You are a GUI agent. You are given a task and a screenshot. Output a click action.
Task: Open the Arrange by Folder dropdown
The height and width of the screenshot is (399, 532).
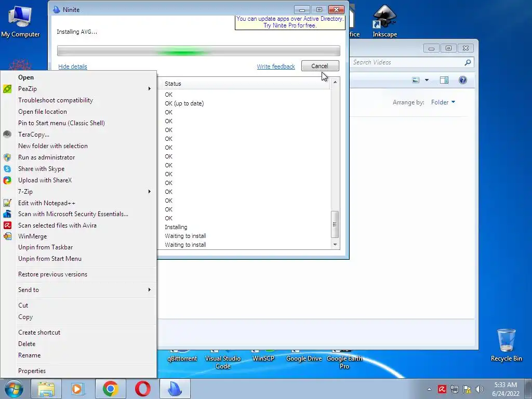tap(443, 102)
